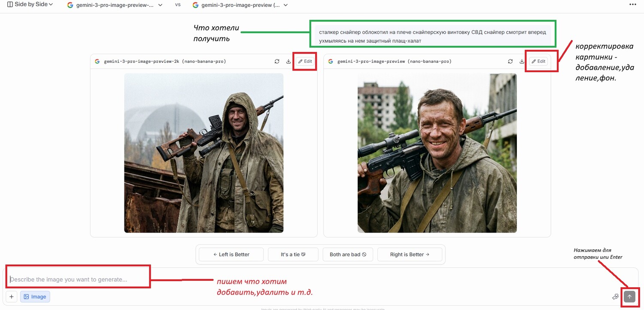Regenerate the left panel image
The height and width of the screenshot is (310, 644).
(277, 61)
